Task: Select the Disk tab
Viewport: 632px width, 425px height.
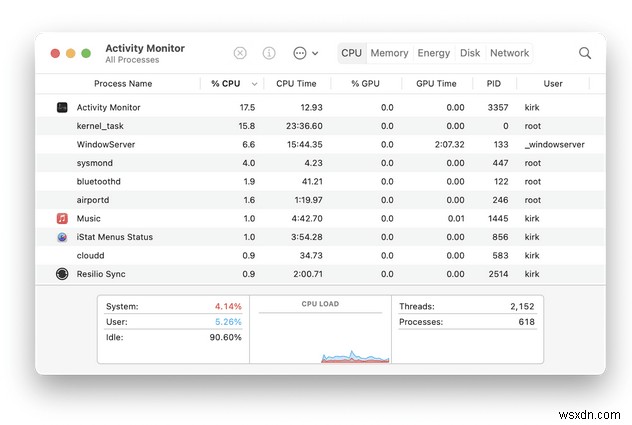Action: click(x=470, y=53)
